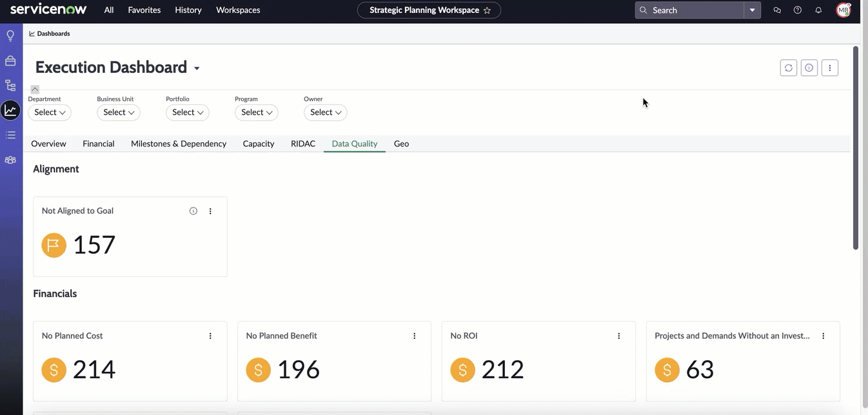
Task: Click the Strategic Planning Workspace pill
Action: click(x=429, y=10)
